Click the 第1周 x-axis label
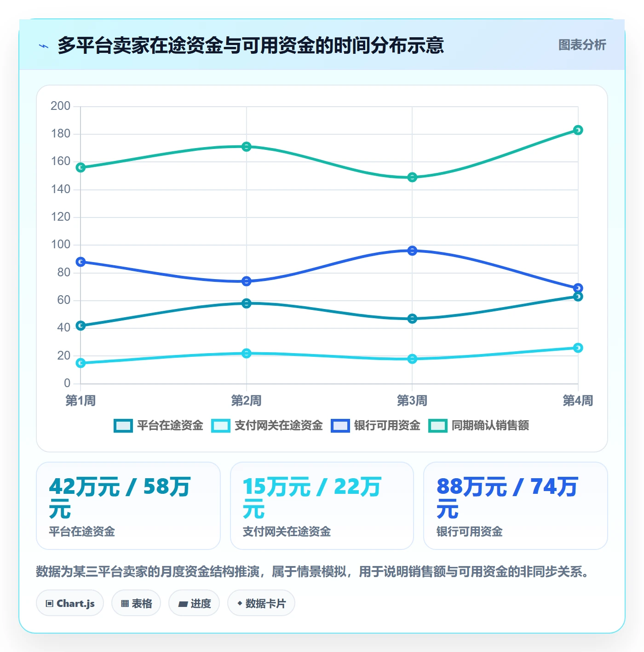Screen dimensions: 644x652 point(80,400)
